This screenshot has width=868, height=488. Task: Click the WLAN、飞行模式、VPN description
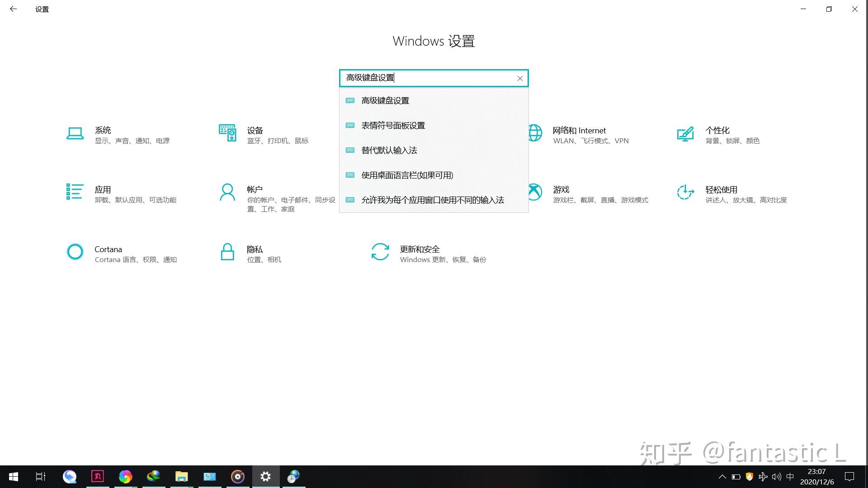(591, 141)
